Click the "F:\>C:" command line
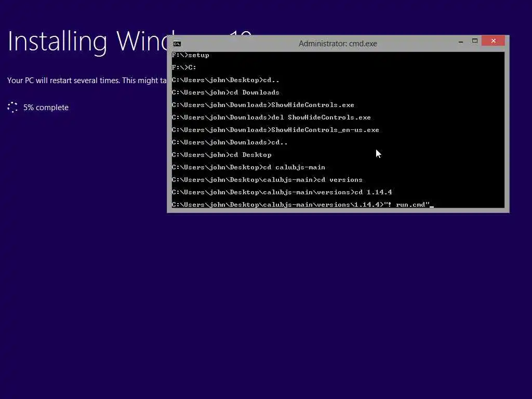 [x=184, y=68]
